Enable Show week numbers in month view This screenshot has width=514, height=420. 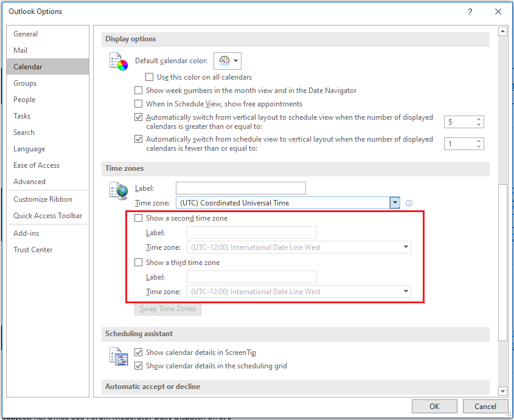point(138,91)
